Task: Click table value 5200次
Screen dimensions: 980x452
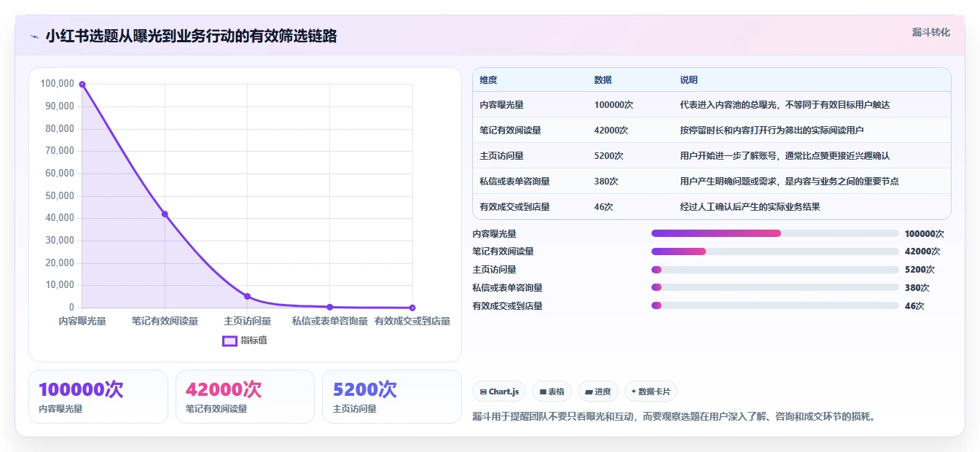Action: click(x=608, y=156)
